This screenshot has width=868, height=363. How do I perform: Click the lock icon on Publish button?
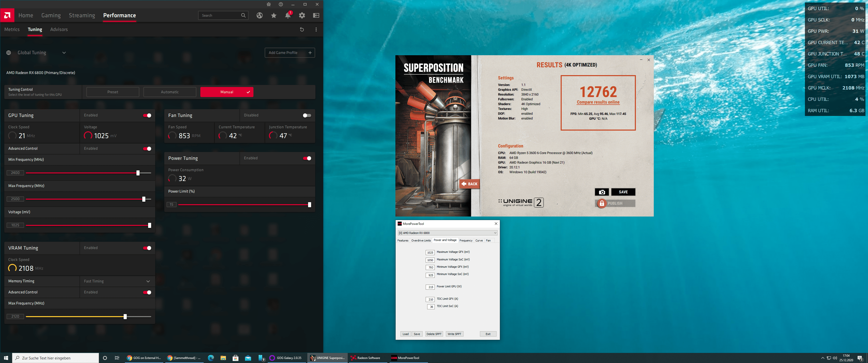(x=602, y=203)
